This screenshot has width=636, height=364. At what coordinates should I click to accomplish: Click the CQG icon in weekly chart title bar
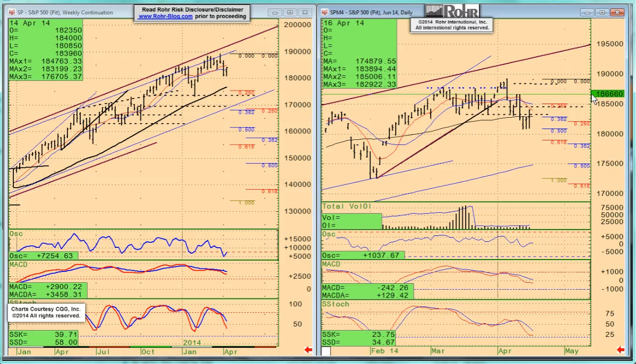[x=13, y=12]
